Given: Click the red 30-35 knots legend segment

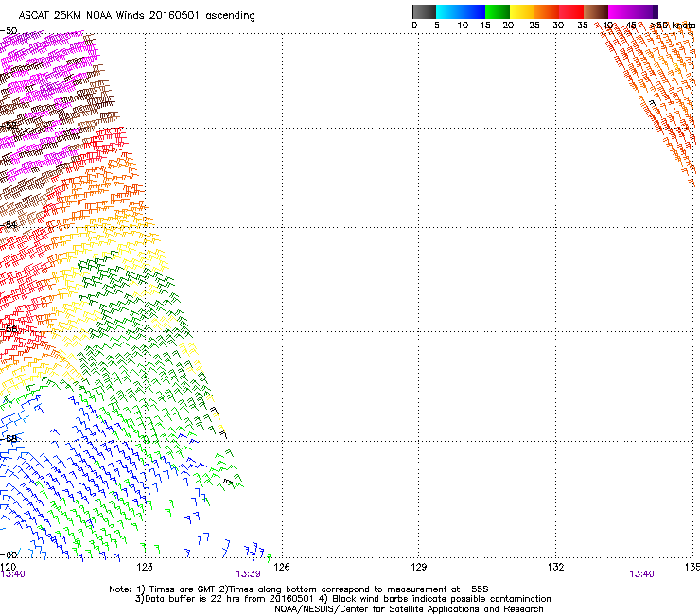Looking at the screenshot, I should [571, 11].
